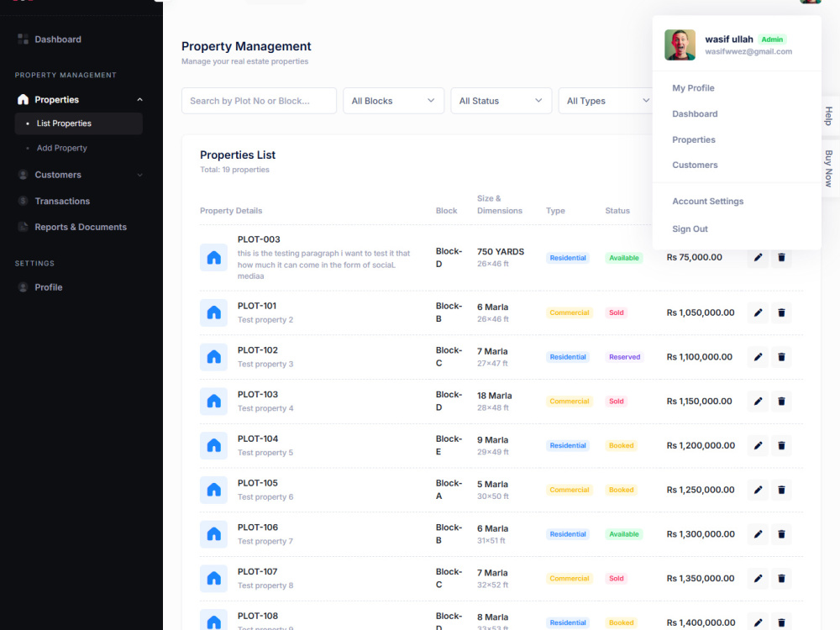Click the 750 YARDS size value
Image resolution: width=840 pixels, height=630 pixels.
pyautogui.click(x=501, y=252)
